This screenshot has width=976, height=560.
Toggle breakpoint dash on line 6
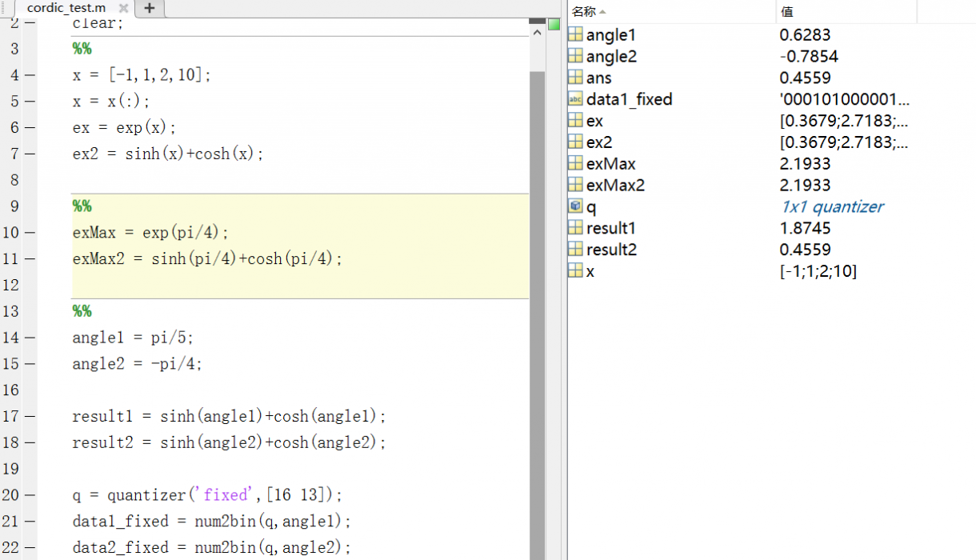30,128
